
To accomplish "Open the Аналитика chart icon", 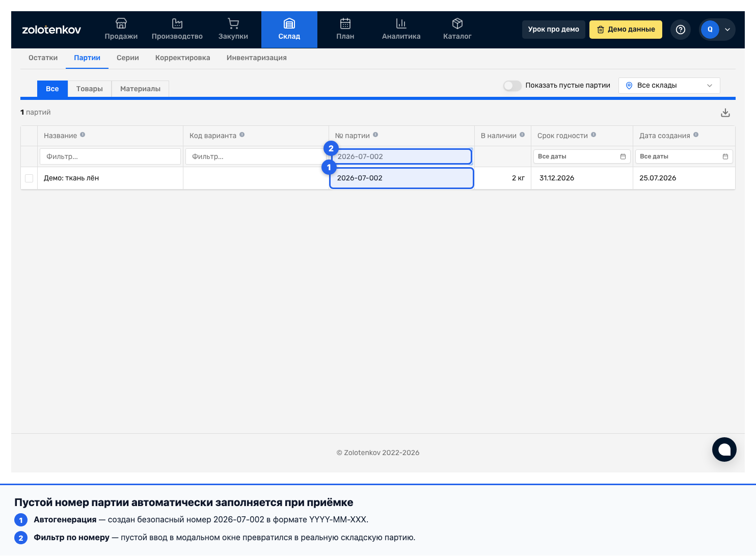I will (401, 23).
